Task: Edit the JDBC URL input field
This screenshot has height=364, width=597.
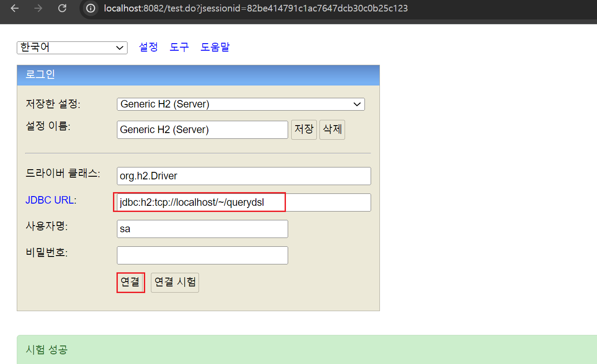Action: pyautogui.click(x=244, y=202)
